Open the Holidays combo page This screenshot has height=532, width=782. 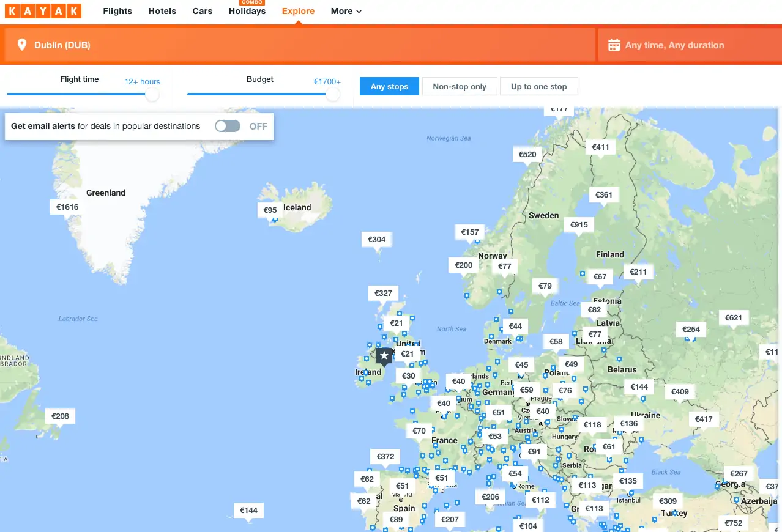247,11
